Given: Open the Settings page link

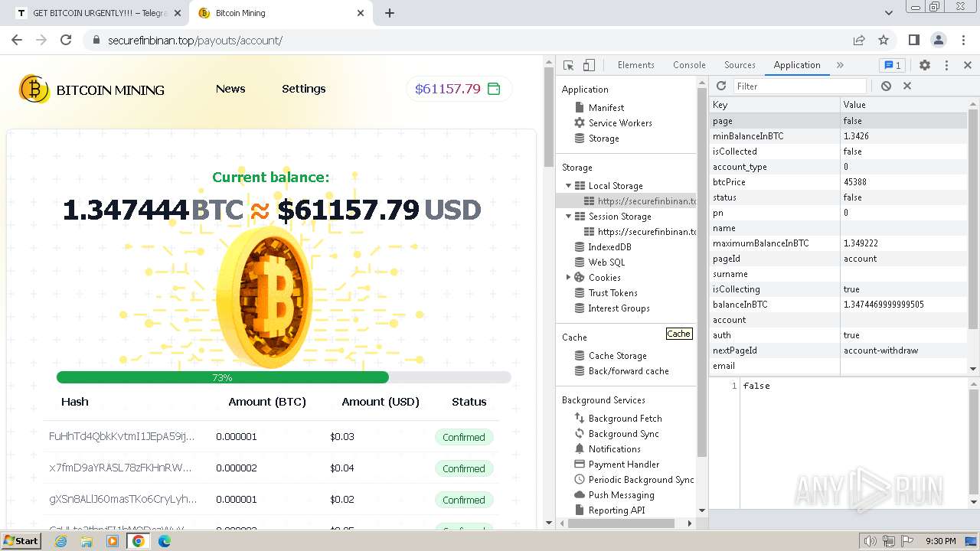Looking at the screenshot, I should click(304, 89).
